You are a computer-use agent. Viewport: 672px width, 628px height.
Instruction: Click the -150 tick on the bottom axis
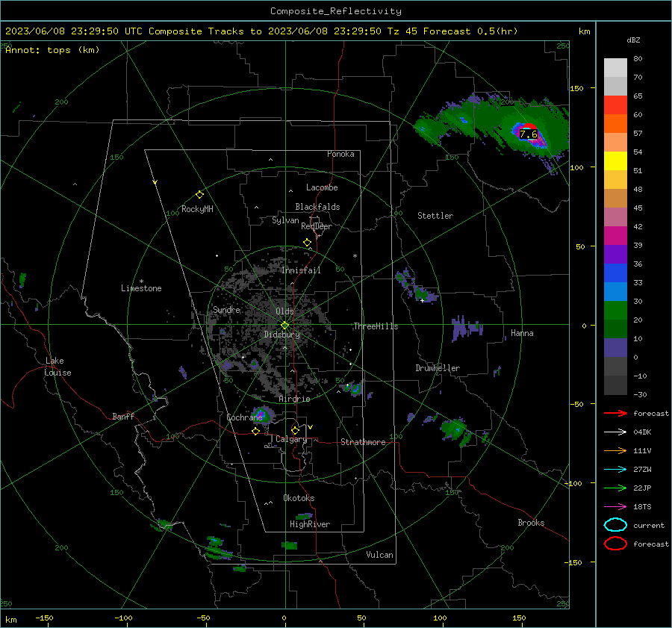point(44,618)
